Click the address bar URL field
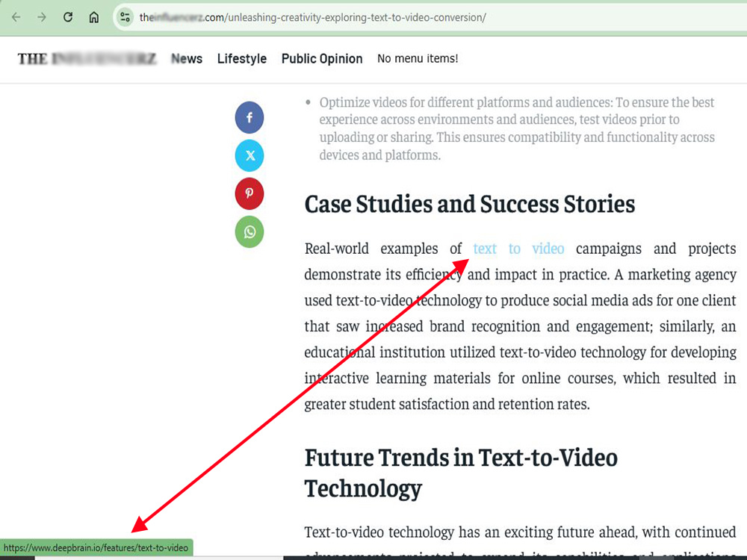The width and height of the screenshot is (747, 560). (429, 18)
